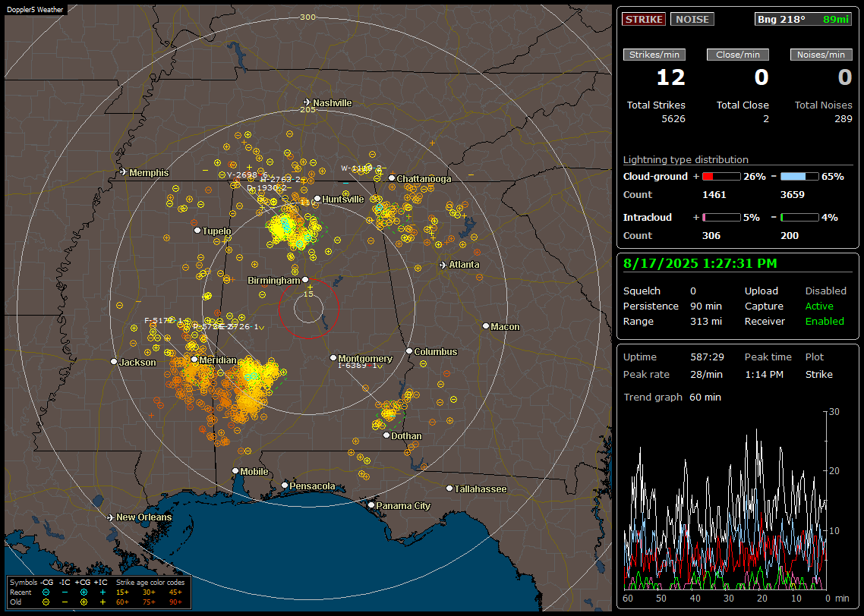Click the Total Noises value 289
This screenshot has height=616, width=864.
coord(843,119)
